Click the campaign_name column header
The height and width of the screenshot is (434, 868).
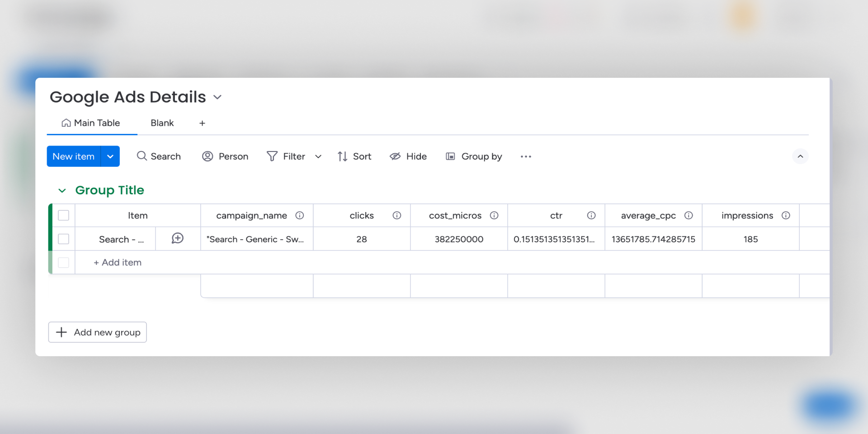(x=257, y=215)
